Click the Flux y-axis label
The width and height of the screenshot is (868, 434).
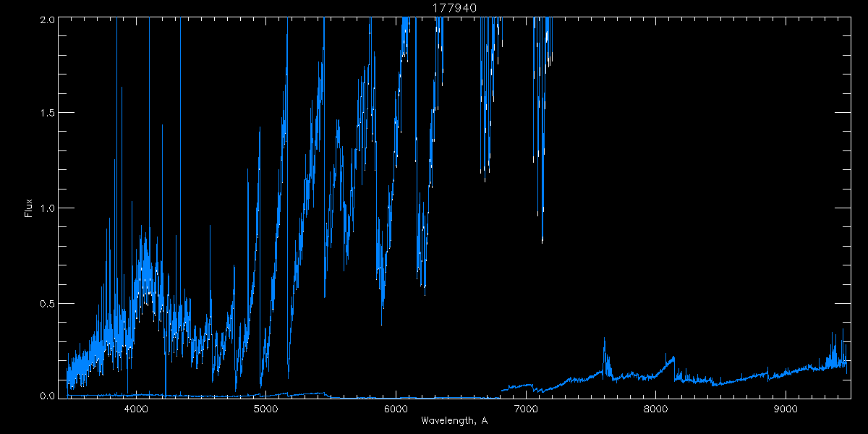(x=29, y=208)
